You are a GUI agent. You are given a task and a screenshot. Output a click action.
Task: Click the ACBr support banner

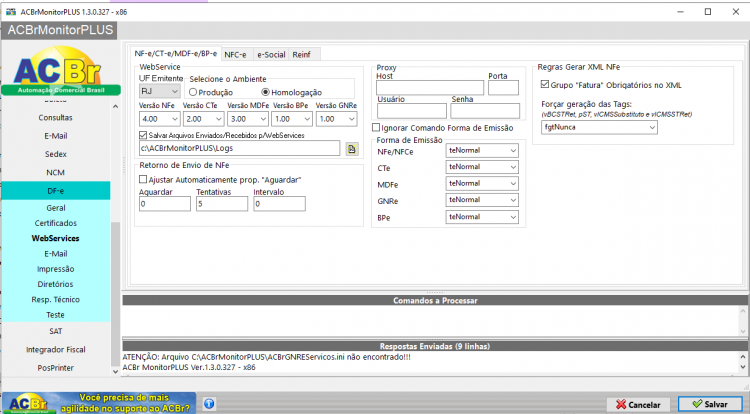pyautogui.click(x=99, y=403)
